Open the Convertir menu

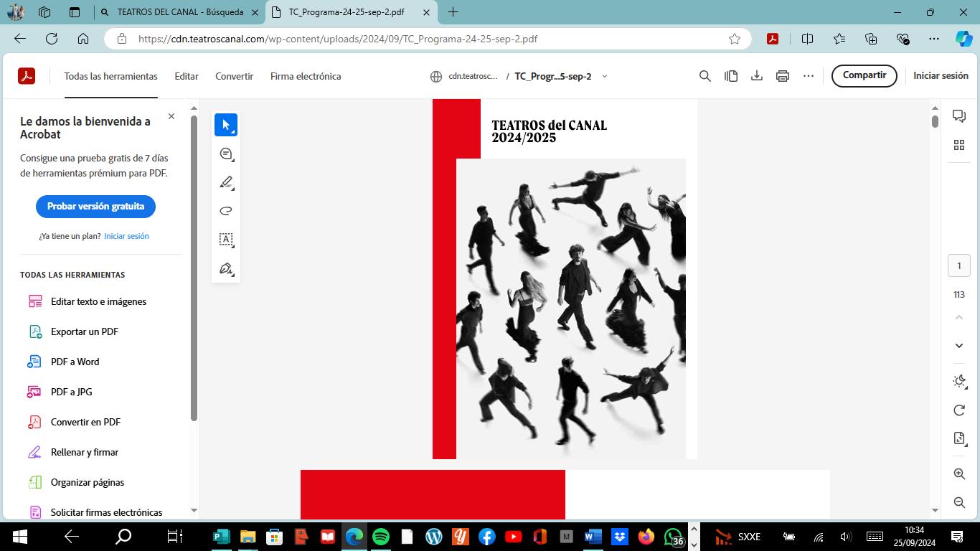(x=234, y=76)
